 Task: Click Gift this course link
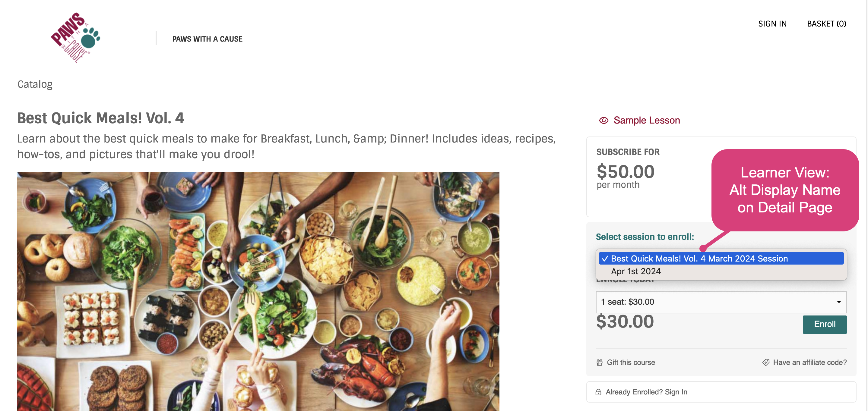click(631, 362)
